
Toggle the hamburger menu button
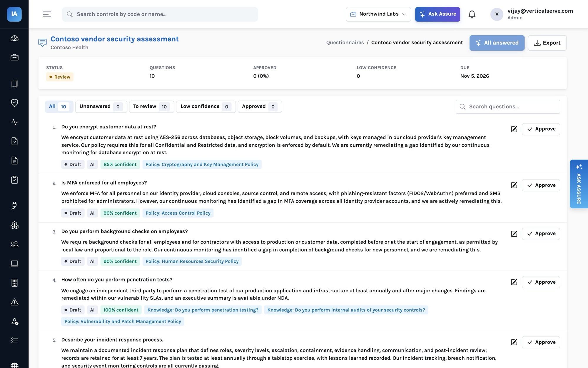[47, 14]
